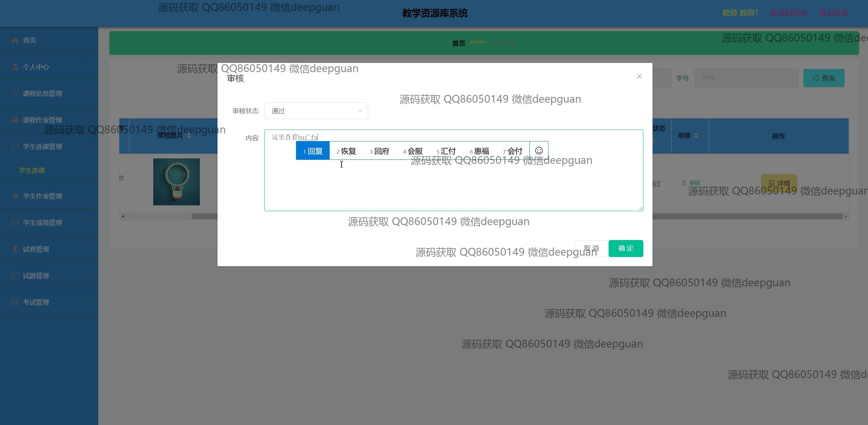Viewport: 868px width, 425px height.
Task: Click the envelope icon for 学生成绩管理
Action: [15, 222]
